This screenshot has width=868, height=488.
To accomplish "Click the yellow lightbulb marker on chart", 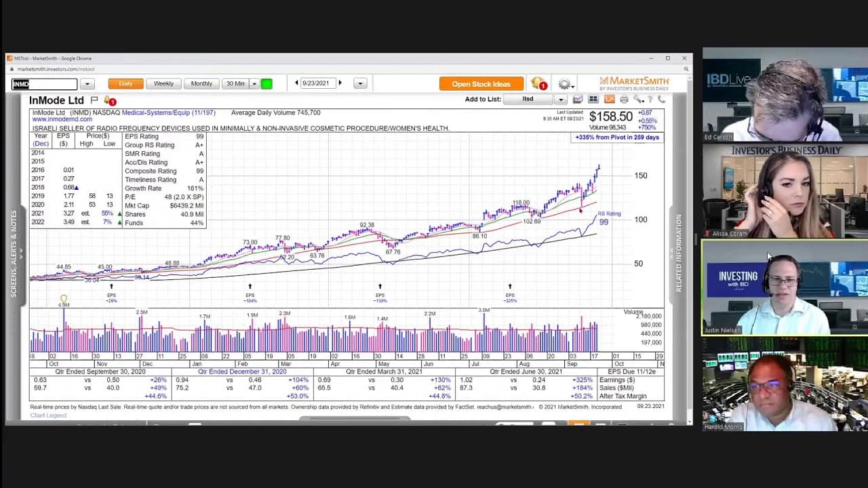I will point(64,299).
